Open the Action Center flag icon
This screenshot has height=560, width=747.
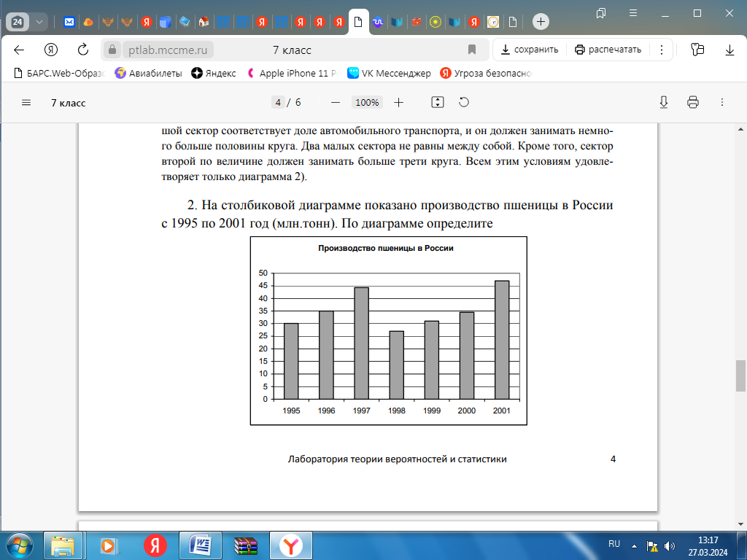pos(651,546)
